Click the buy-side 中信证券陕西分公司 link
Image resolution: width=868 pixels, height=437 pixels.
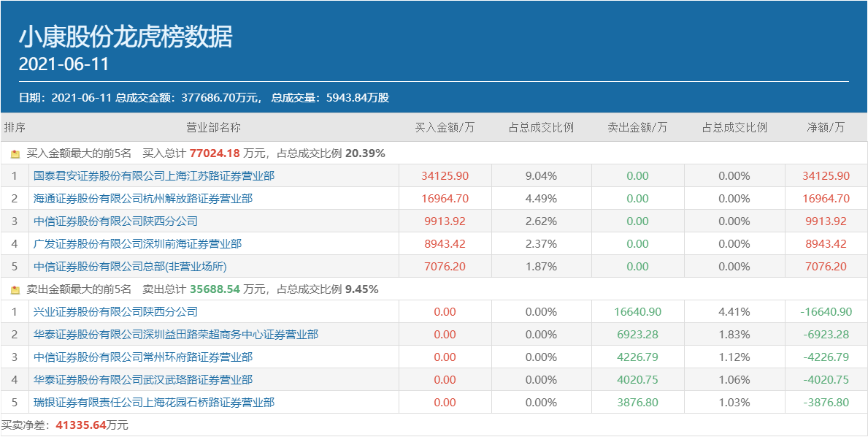tap(115, 221)
